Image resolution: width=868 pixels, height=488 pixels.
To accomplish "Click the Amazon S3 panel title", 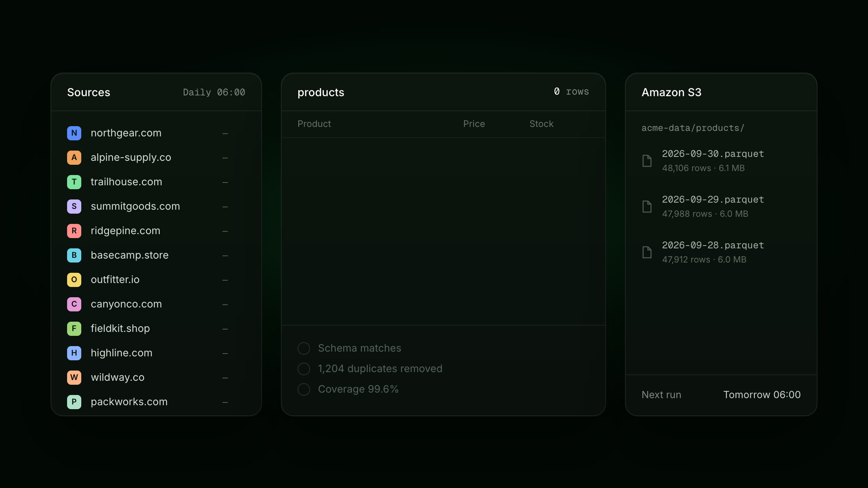I will [672, 92].
